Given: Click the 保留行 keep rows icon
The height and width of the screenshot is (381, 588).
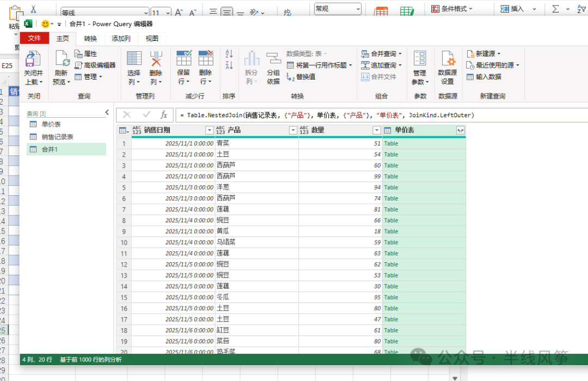Looking at the screenshot, I should 184,58.
